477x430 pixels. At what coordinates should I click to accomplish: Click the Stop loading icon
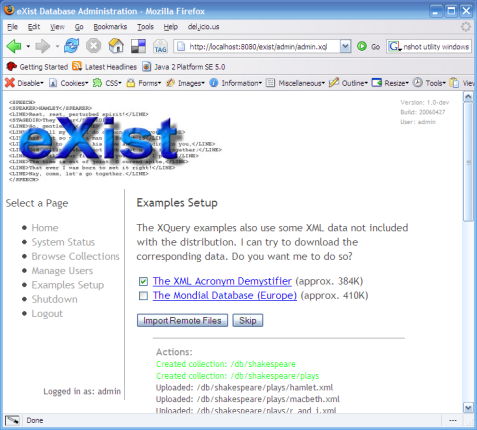coord(94,46)
